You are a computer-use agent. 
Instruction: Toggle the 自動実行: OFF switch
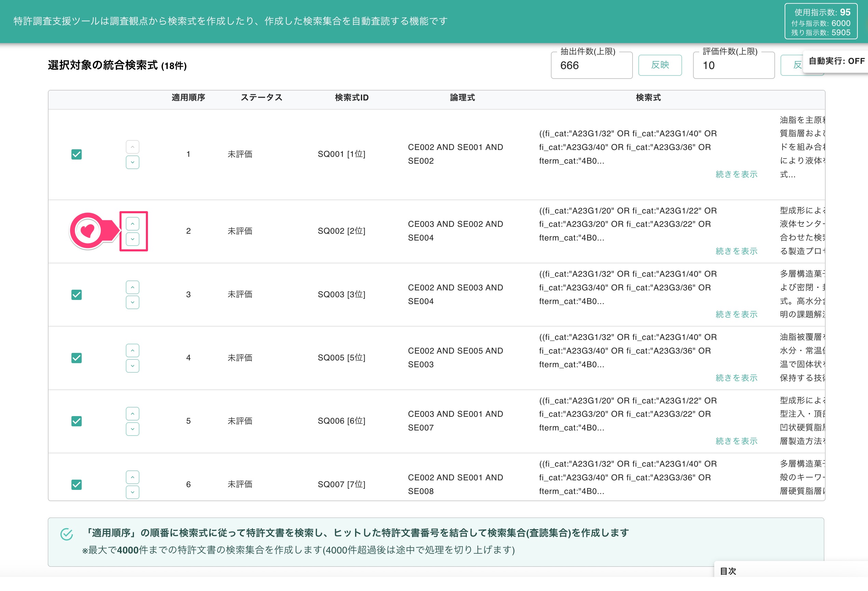point(836,61)
